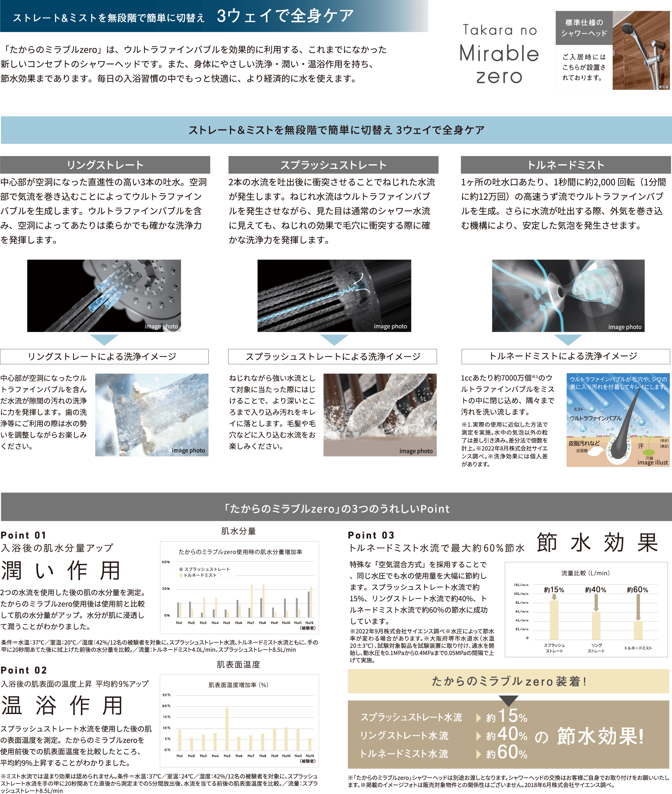Viewport: 672px width, 794px height.
Task: Click the ご入居時には installation note
Action: tap(584, 68)
